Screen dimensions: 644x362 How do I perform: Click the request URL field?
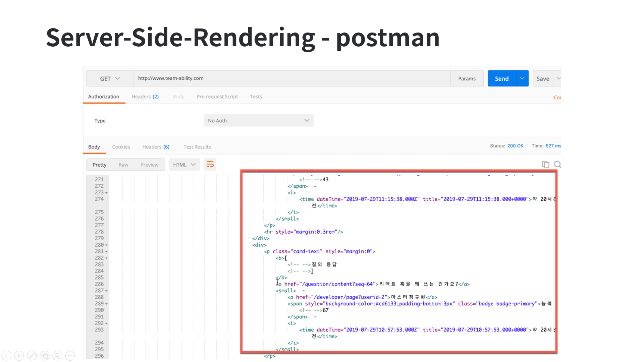[292, 78]
